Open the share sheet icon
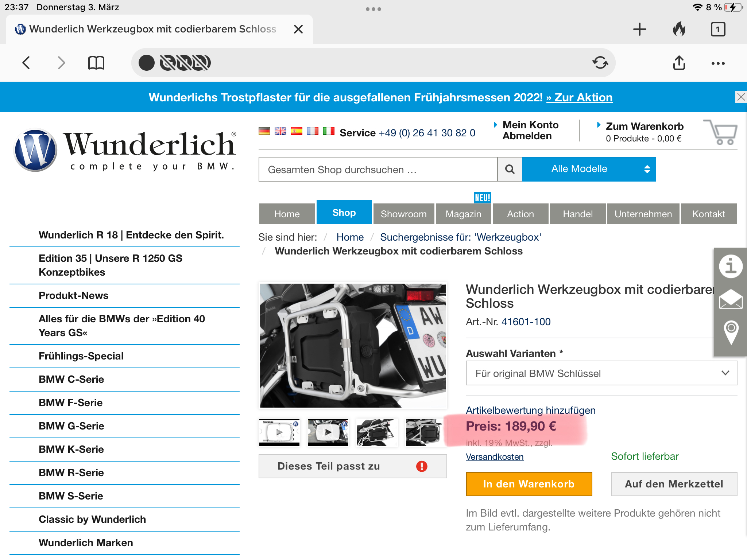Screen dimensions: 747x560 pos(679,62)
